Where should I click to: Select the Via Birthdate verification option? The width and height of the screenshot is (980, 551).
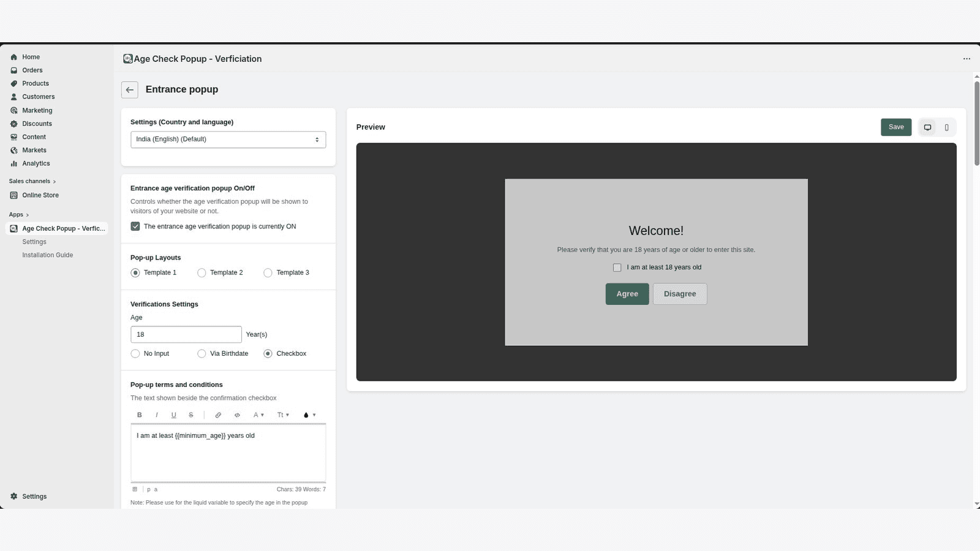(x=202, y=353)
